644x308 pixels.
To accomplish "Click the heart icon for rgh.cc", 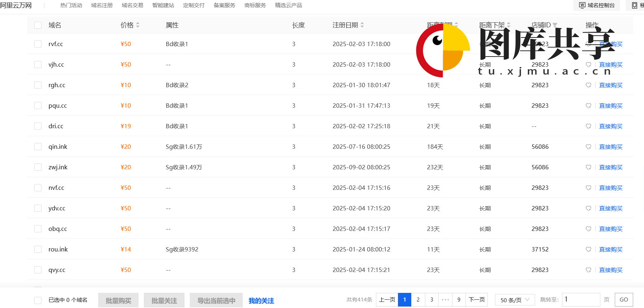I will (588, 85).
